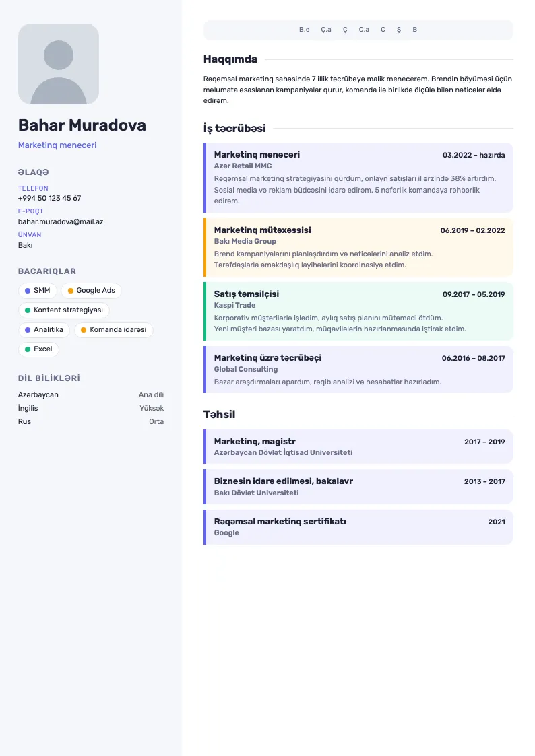
Task: Select the 'B.e' day in the top bar
Action: point(305,30)
